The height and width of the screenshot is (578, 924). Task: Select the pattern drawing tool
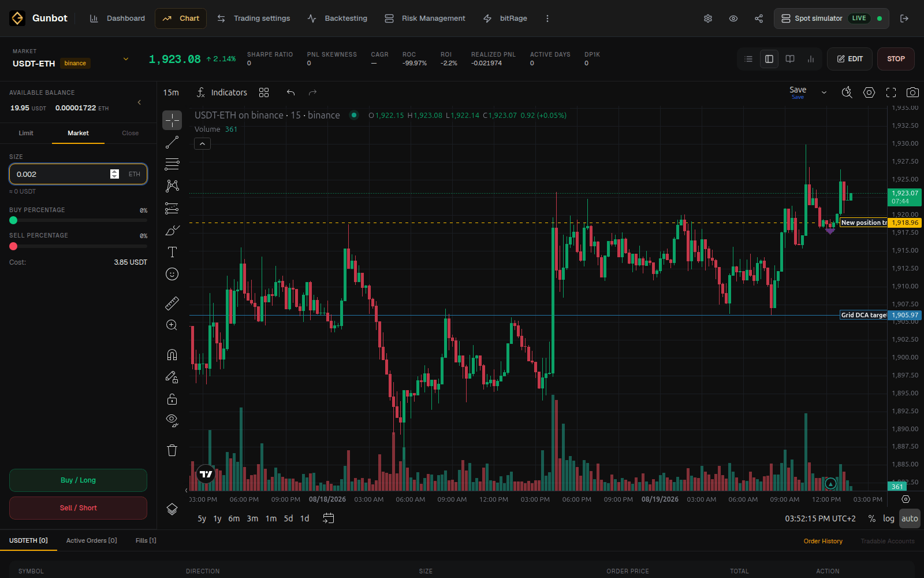coord(172,186)
